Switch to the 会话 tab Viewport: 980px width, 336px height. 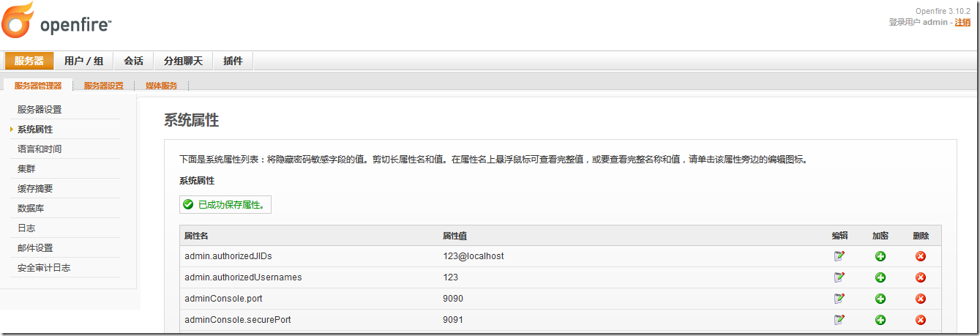tap(133, 61)
